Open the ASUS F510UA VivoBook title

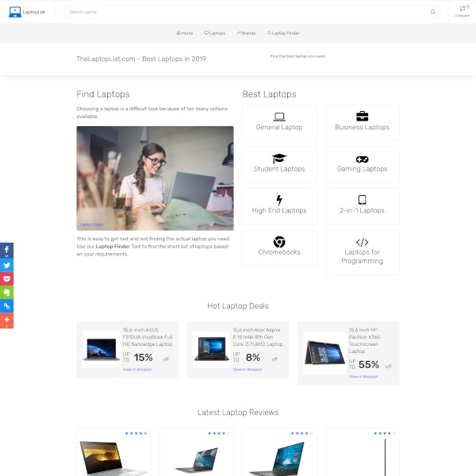pos(148,337)
